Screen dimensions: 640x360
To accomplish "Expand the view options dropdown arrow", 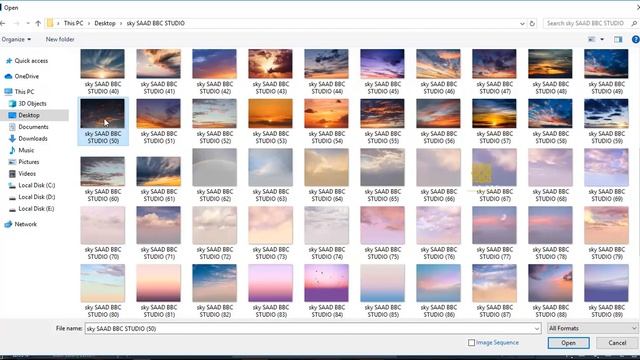I will [x=602, y=39].
